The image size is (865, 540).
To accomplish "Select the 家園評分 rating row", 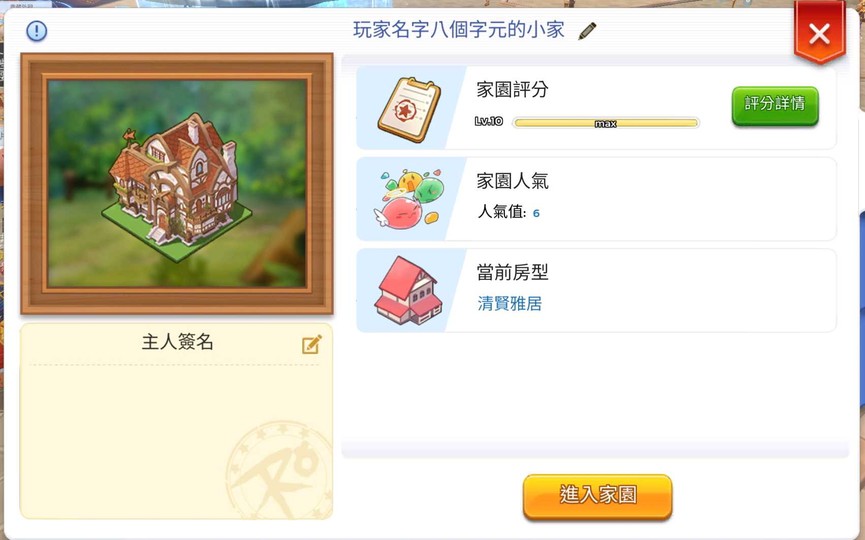I will (x=596, y=108).
